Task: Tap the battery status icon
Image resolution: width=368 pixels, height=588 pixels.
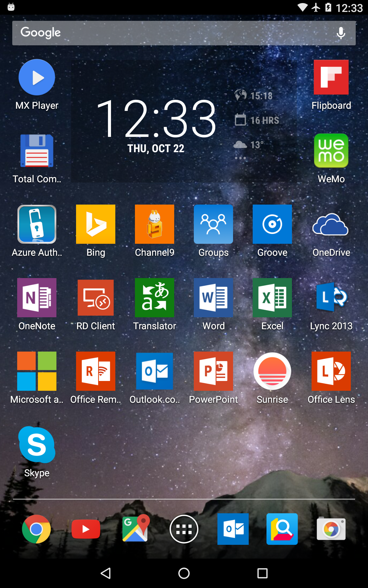Action: tap(328, 7)
